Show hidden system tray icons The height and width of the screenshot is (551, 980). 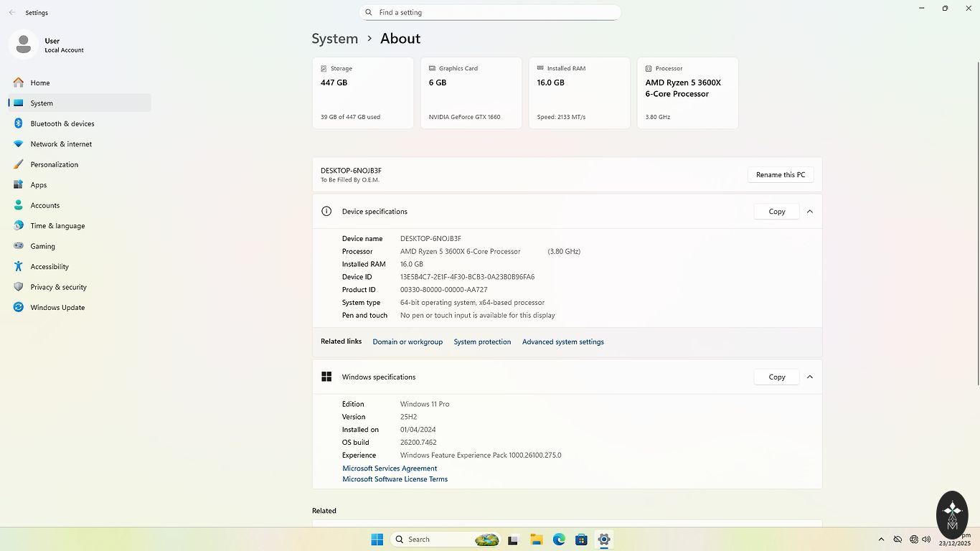coord(881,540)
